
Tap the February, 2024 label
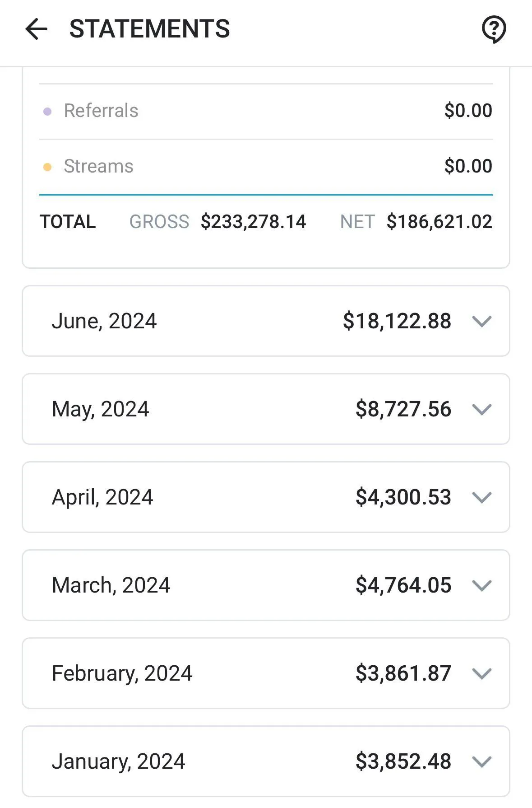tap(122, 673)
